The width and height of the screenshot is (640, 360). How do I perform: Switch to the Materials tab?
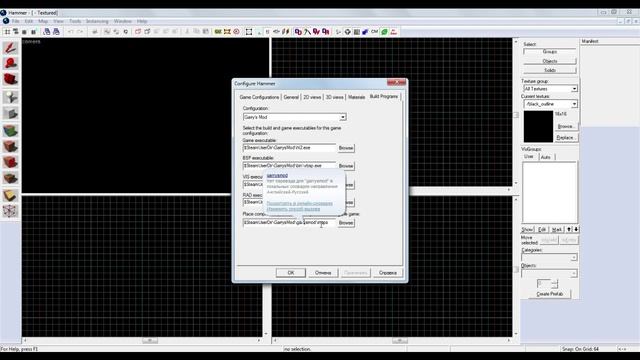click(356, 97)
